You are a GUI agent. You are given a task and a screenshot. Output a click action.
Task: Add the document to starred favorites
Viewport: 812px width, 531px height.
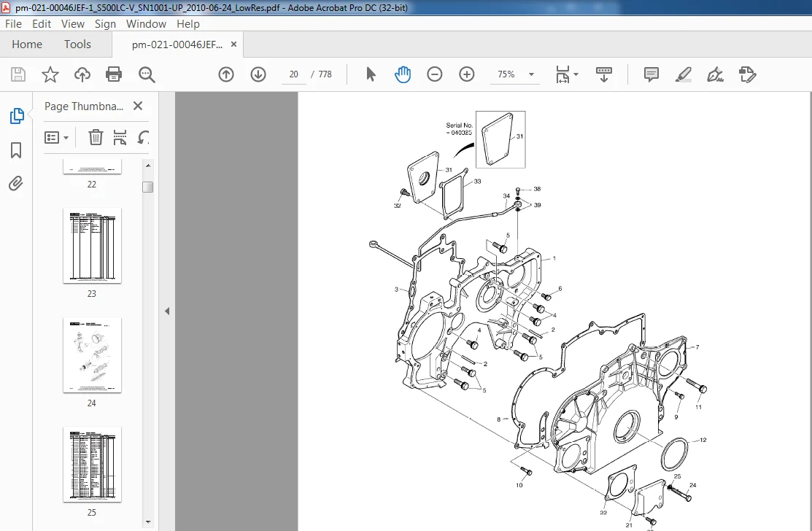coord(50,74)
